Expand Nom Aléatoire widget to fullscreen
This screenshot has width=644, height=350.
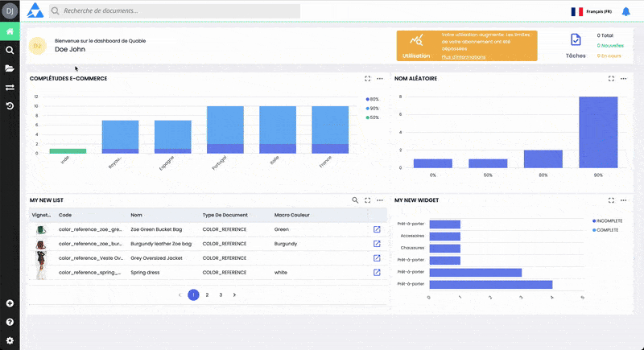click(611, 79)
